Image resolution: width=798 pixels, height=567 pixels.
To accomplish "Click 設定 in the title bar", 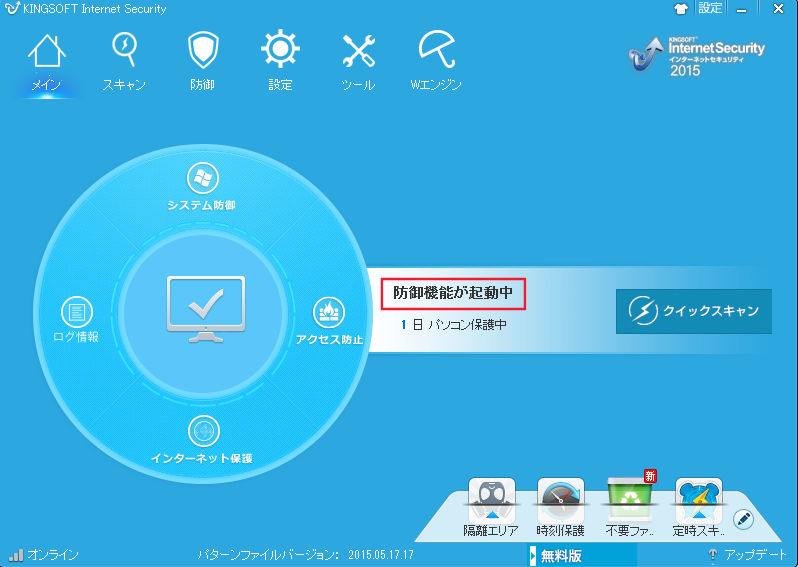I will [x=710, y=8].
